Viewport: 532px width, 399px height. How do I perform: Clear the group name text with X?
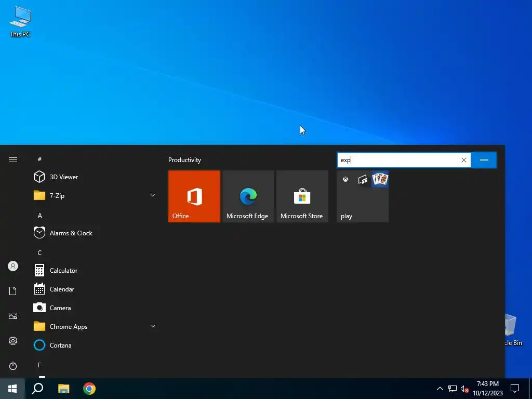pos(464,160)
